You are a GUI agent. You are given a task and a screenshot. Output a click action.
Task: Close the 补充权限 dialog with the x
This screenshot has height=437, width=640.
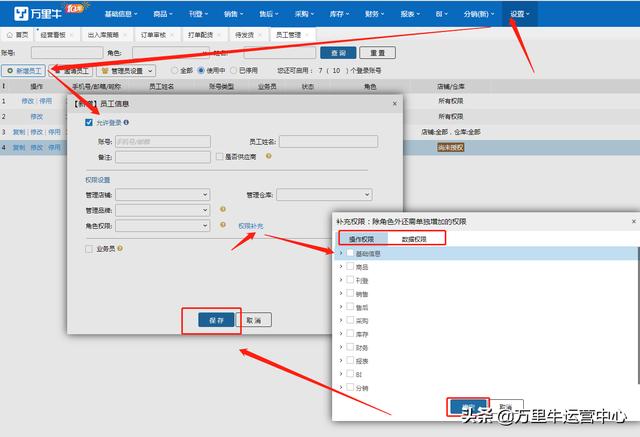634,221
